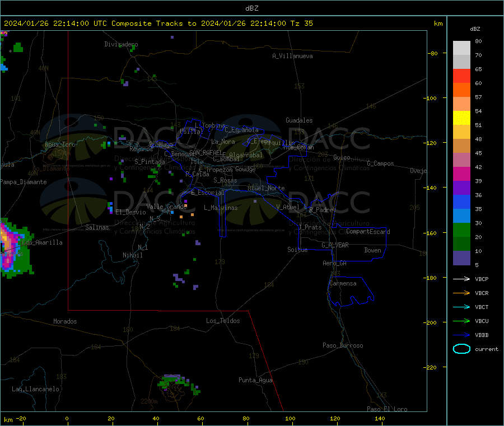Image resolution: width=504 pixels, height=426 pixels.
Task: Click the 'Pampa_Diamante' label
Action: [24, 182]
